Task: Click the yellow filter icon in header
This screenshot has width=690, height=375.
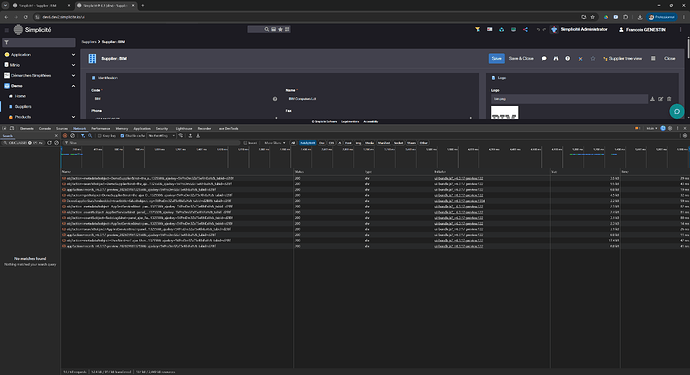Action: pyautogui.click(x=477, y=29)
